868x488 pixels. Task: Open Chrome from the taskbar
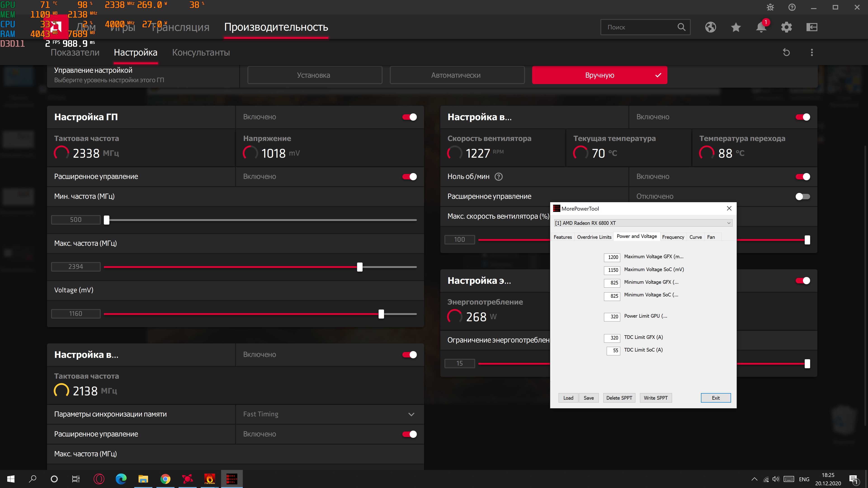click(x=165, y=479)
